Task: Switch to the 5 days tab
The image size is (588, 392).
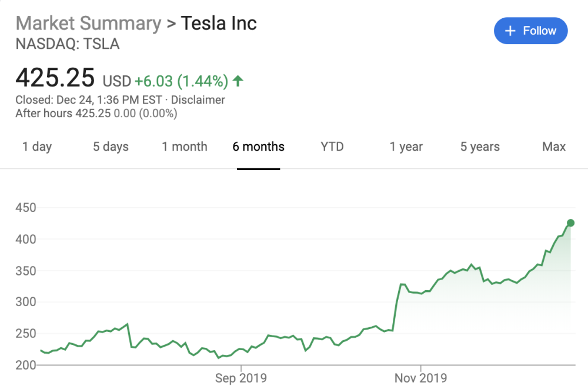Action: (x=111, y=147)
